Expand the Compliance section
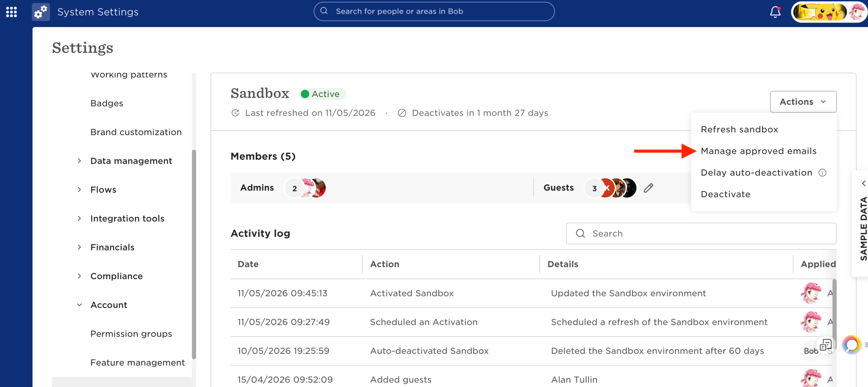Viewport: 868px width, 387px height. [79, 276]
